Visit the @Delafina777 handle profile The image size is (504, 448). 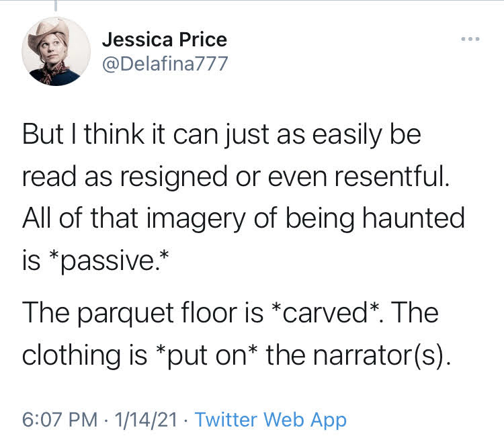165,64
